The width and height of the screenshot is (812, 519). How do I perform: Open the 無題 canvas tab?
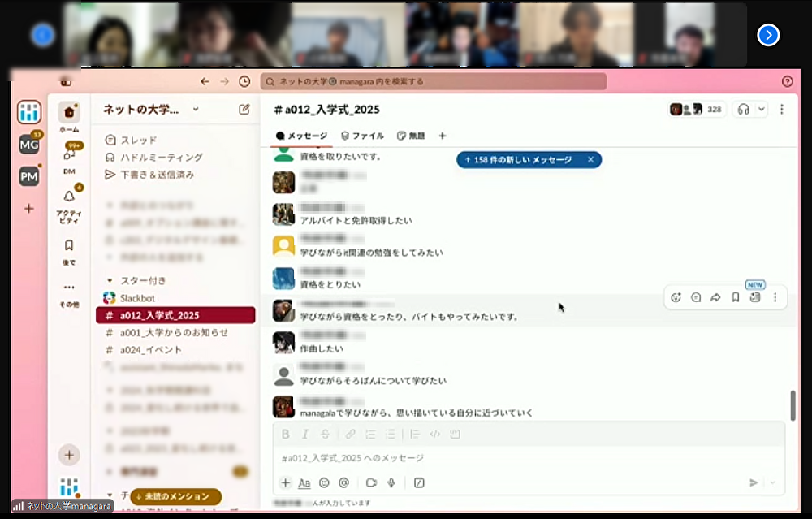[411, 136]
